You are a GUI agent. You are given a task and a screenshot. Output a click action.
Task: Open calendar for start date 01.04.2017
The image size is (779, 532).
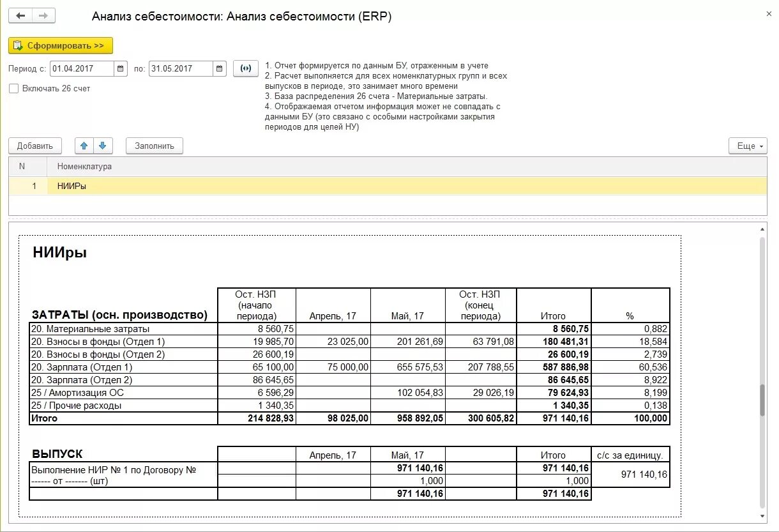coord(121,69)
